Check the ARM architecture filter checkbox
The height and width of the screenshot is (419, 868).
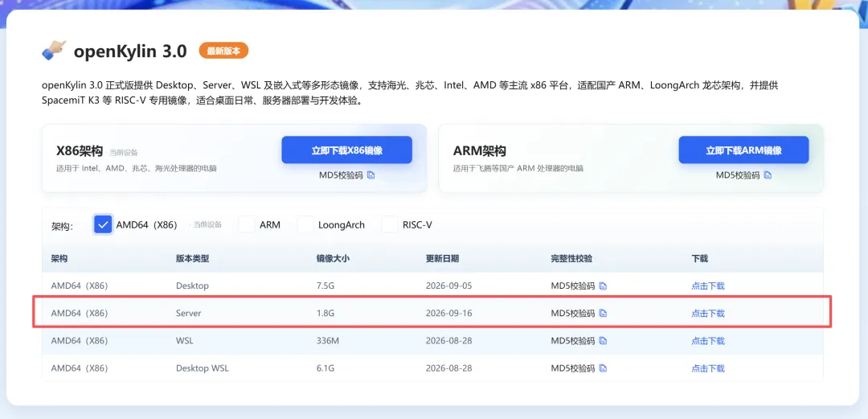(247, 224)
